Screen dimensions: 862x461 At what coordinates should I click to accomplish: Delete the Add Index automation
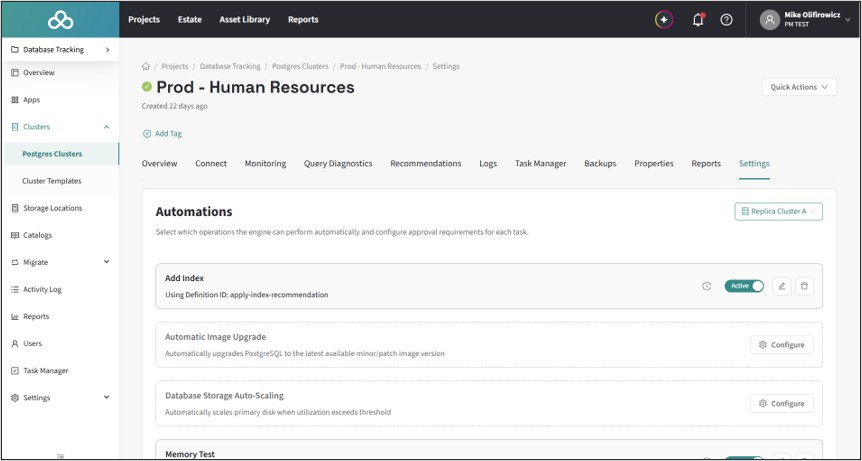tap(804, 286)
